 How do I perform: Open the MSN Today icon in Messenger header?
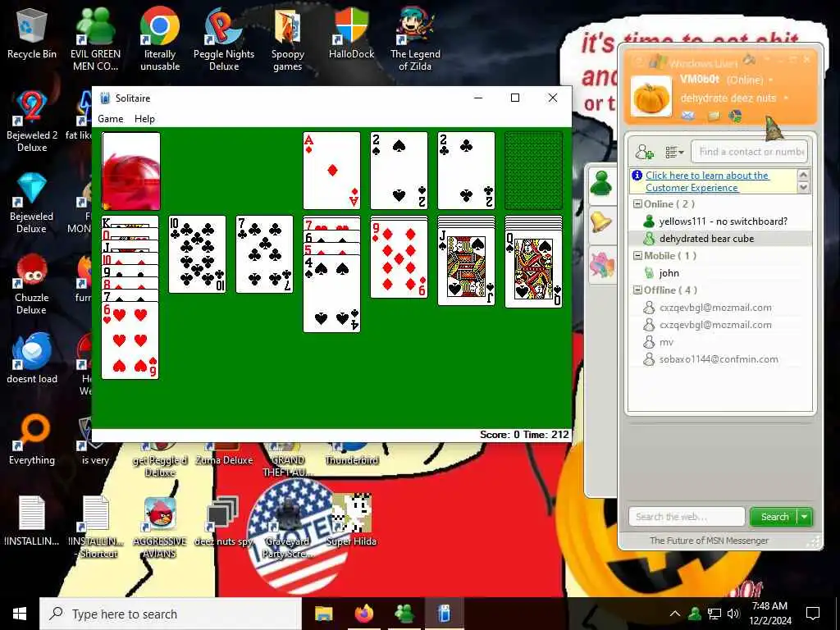736,116
